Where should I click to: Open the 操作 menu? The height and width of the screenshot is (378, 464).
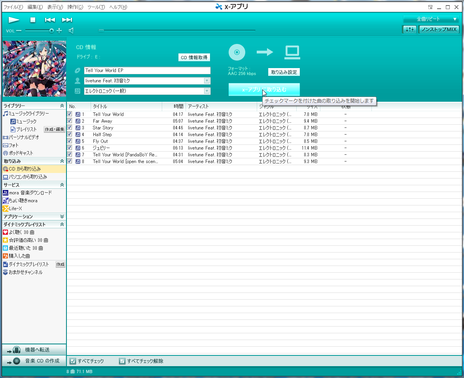tap(75, 7)
